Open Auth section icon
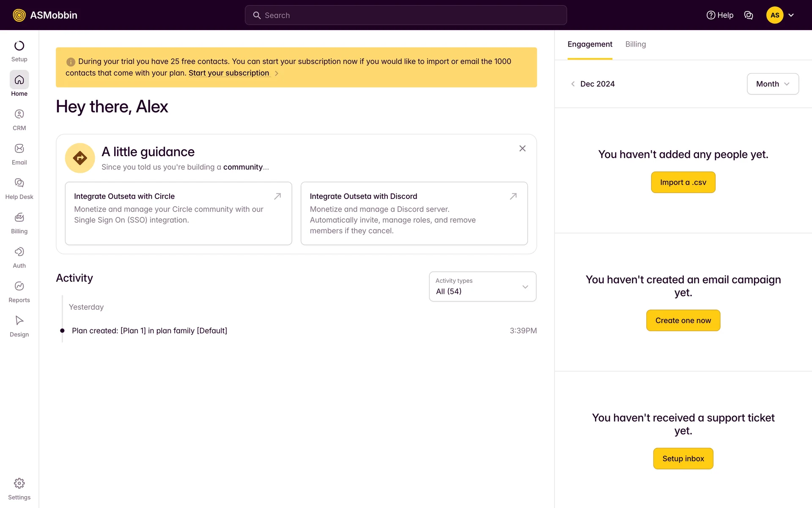The height and width of the screenshot is (508, 812). tap(19, 252)
